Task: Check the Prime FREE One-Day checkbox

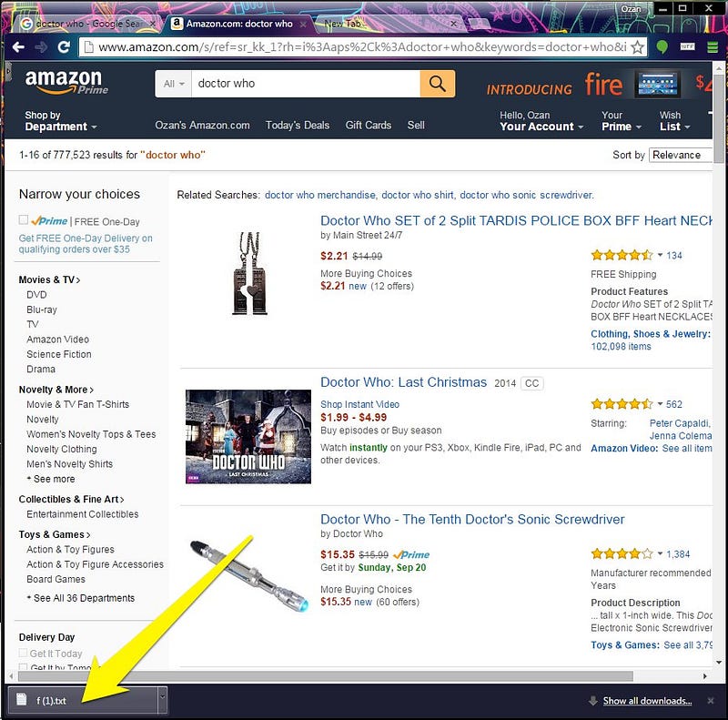Action: (x=24, y=219)
